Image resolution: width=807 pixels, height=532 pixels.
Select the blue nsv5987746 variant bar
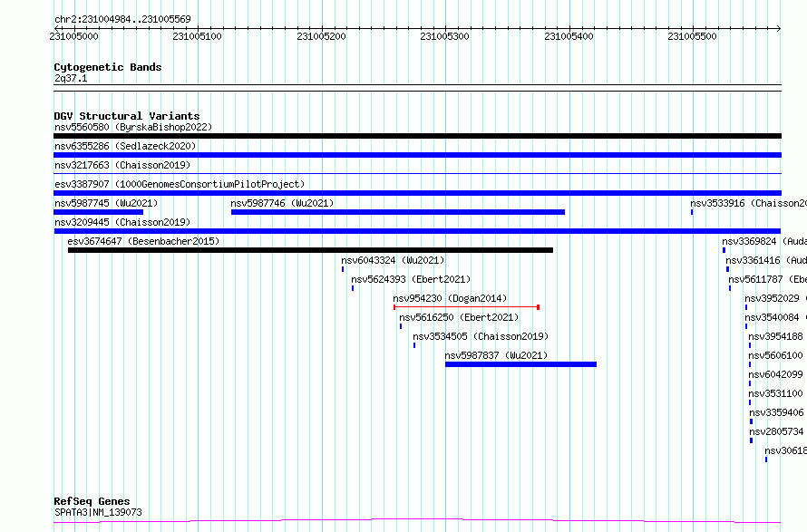398,212
